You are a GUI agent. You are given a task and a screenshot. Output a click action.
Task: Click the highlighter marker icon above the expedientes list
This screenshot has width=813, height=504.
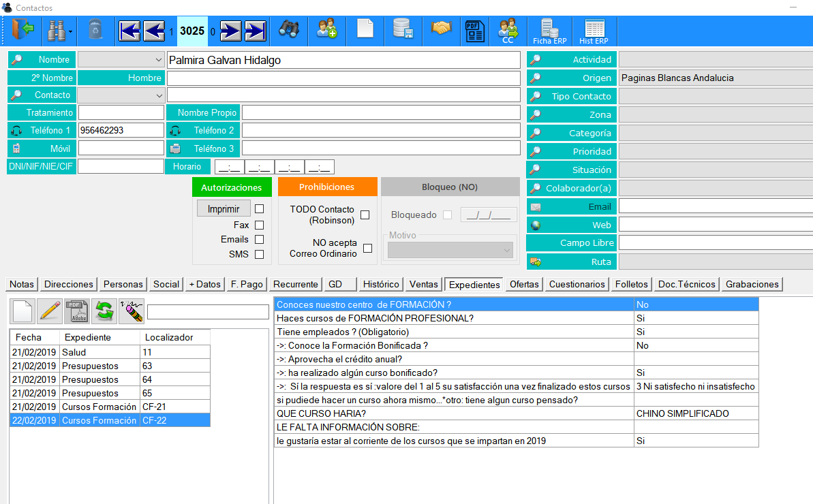pyautogui.click(x=131, y=311)
